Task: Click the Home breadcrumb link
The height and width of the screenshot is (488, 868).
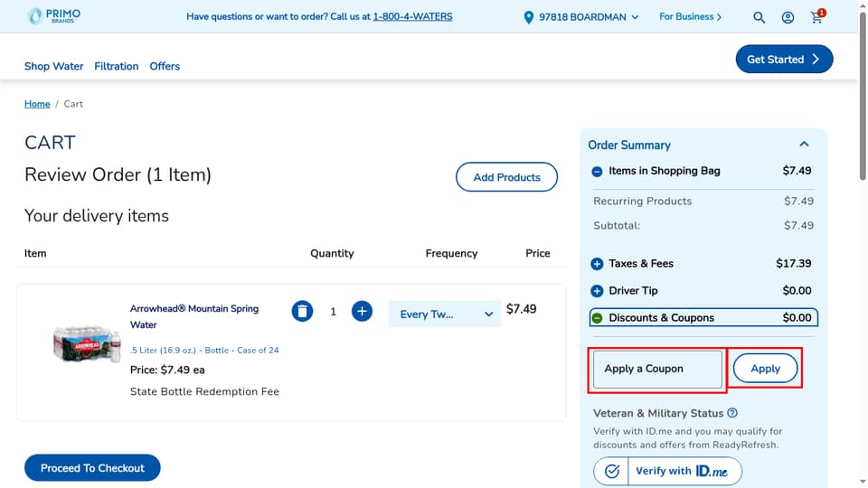Action: click(x=37, y=104)
